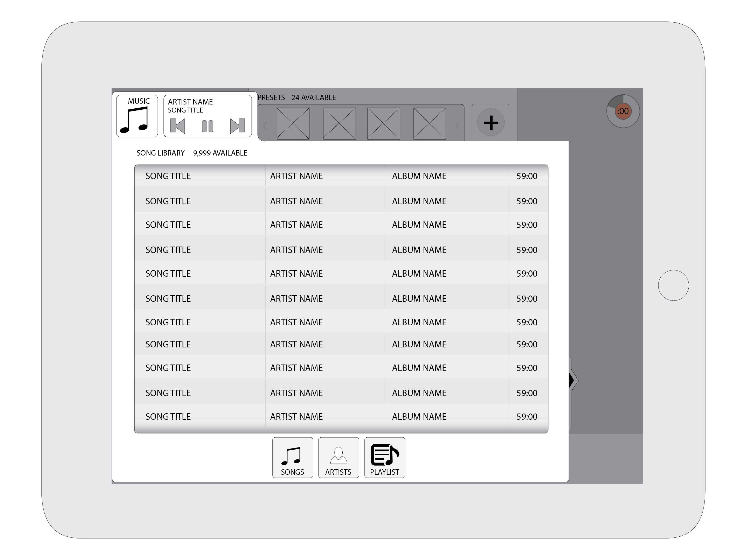Pause the currently playing song
747x560 pixels.
pos(207,126)
